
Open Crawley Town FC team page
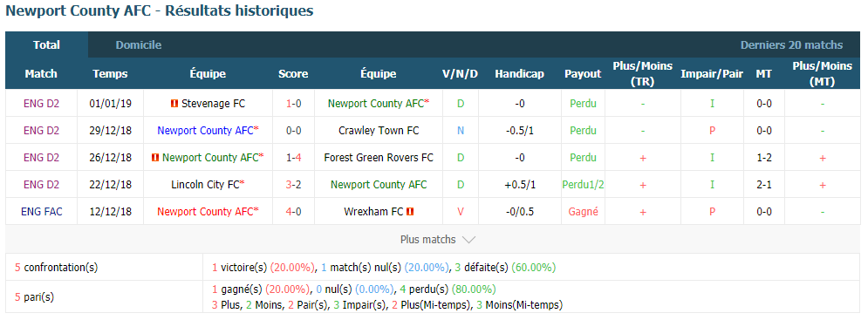379,131
